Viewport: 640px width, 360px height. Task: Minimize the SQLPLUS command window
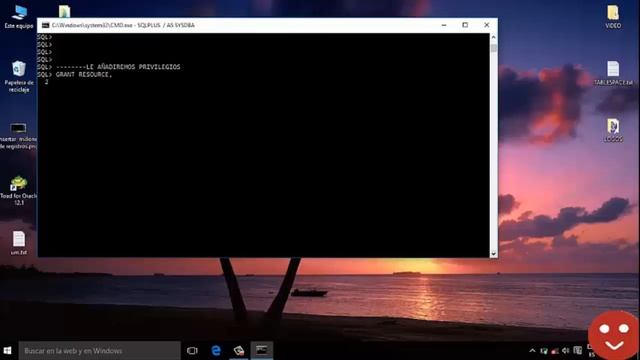click(444, 25)
